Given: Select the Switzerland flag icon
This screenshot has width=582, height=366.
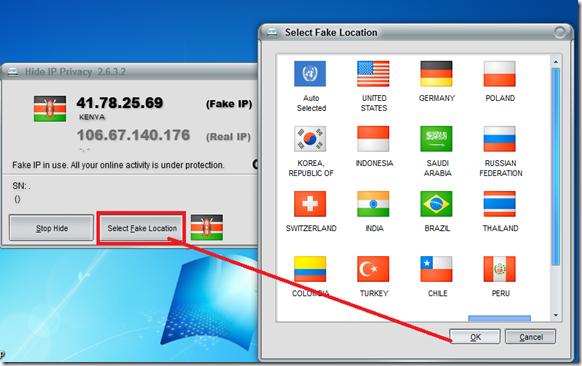Looking at the screenshot, I should tap(310, 204).
